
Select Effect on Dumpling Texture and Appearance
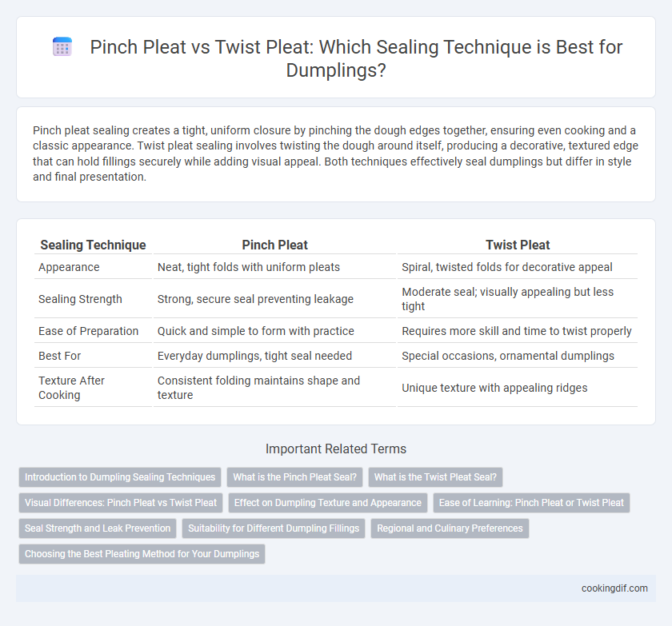point(328,503)
